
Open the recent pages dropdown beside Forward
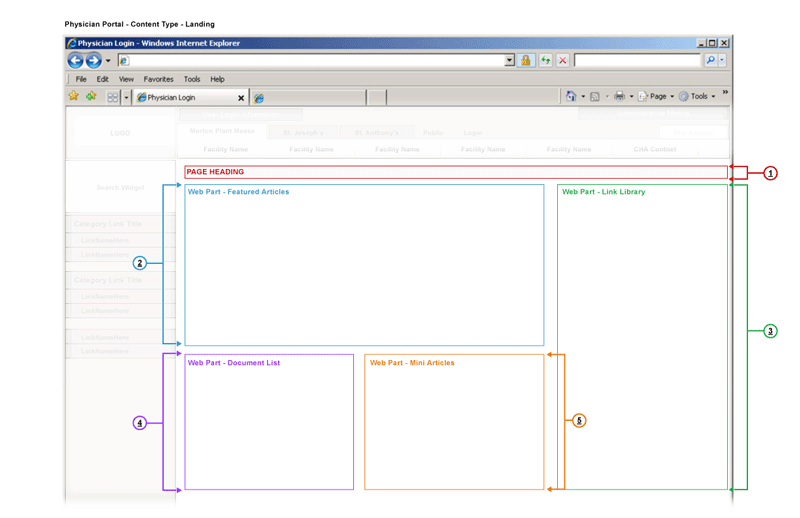pos(108,61)
